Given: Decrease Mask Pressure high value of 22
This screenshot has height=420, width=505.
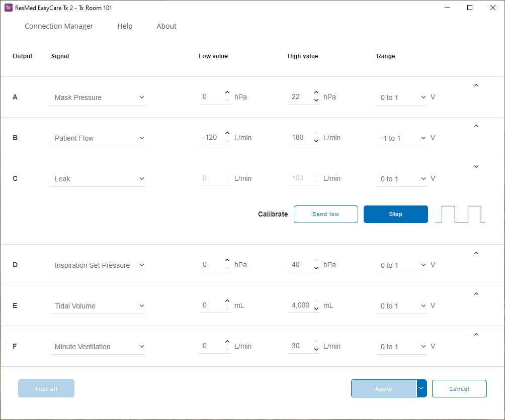Looking at the screenshot, I should pos(316,100).
